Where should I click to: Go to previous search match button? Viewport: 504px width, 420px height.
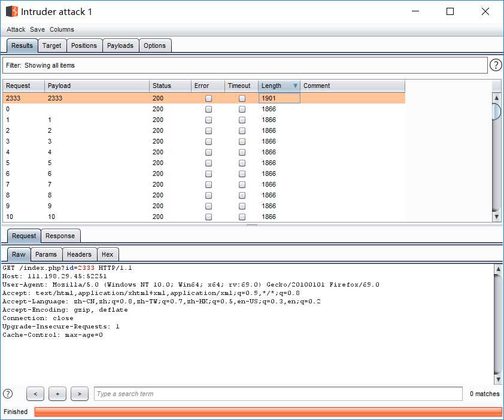35,394
